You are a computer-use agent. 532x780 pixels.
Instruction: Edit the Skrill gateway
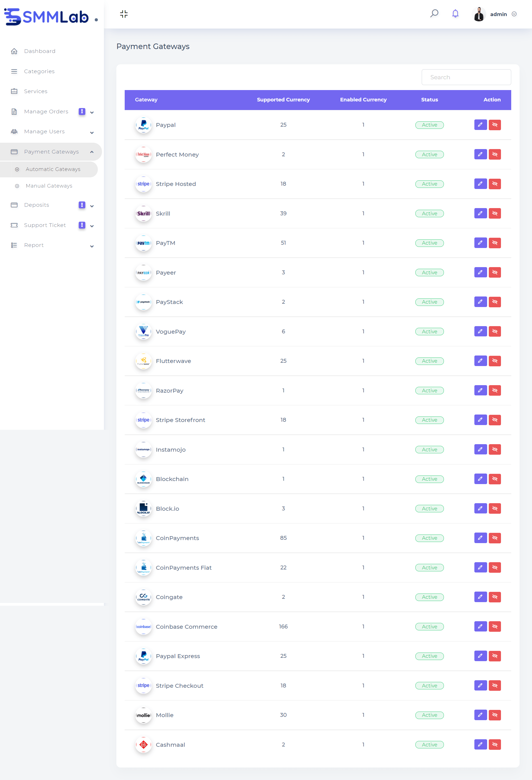coord(480,213)
